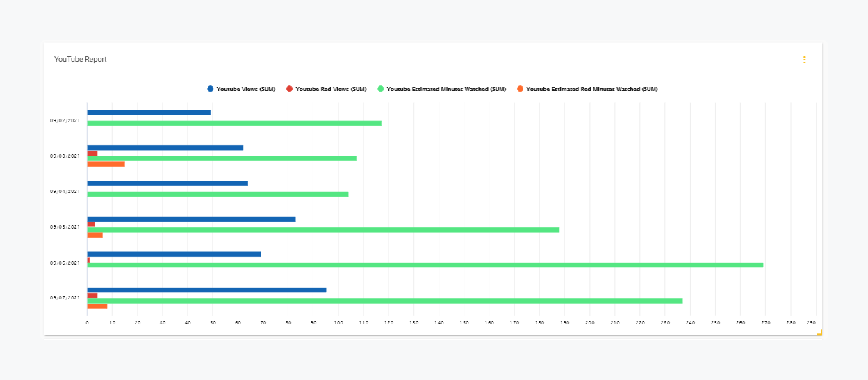
Task: Click the orange bar for 09/03/2021
Action: 106,164
